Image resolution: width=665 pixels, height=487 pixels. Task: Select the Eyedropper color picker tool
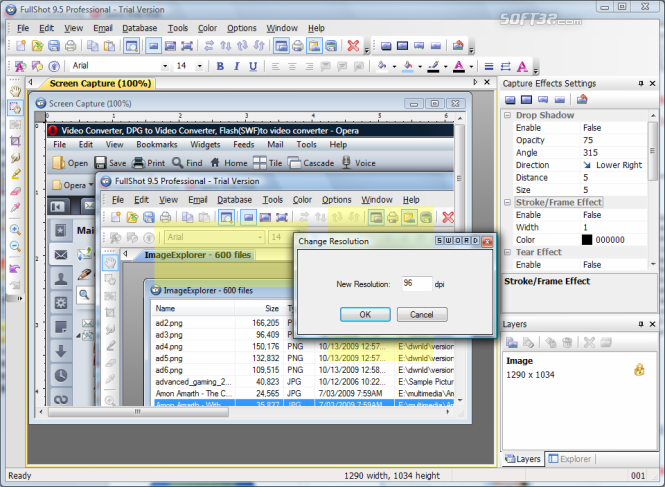tap(15, 207)
